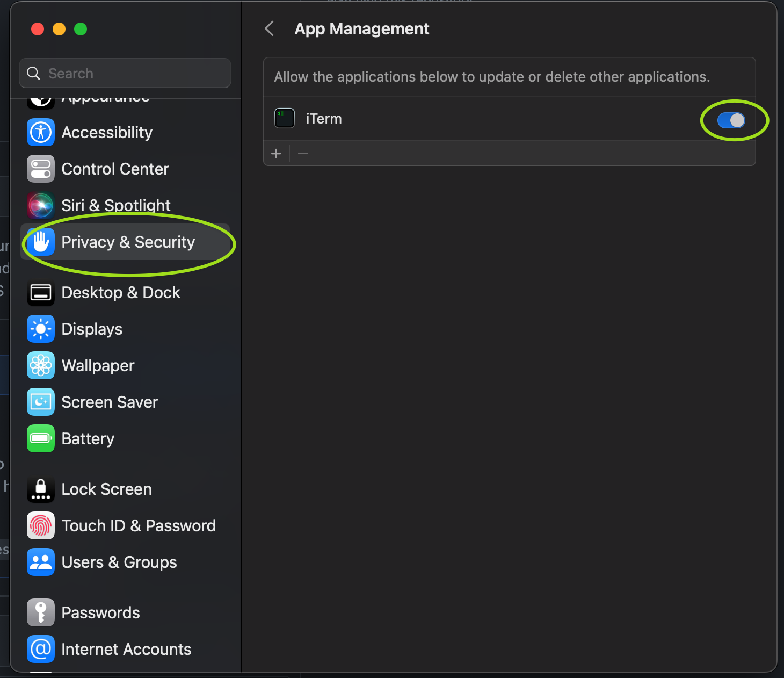
Task: Select the Privacy & Security hand icon
Action: coord(40,242)
